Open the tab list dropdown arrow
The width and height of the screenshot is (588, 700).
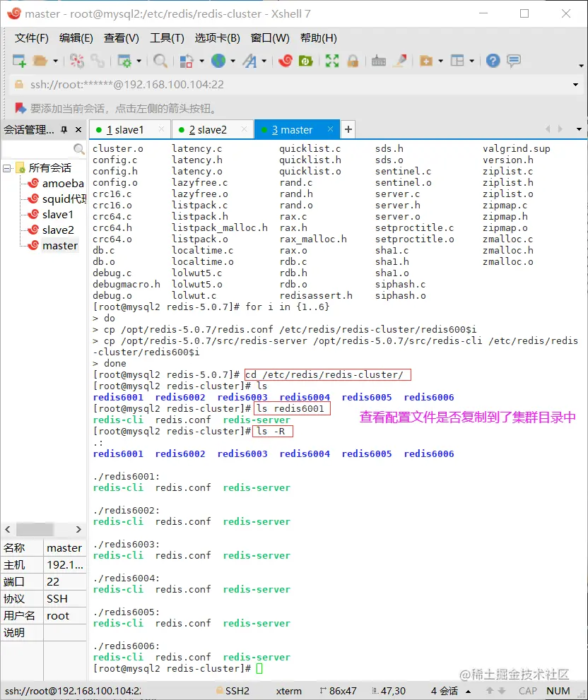(579, 129)
